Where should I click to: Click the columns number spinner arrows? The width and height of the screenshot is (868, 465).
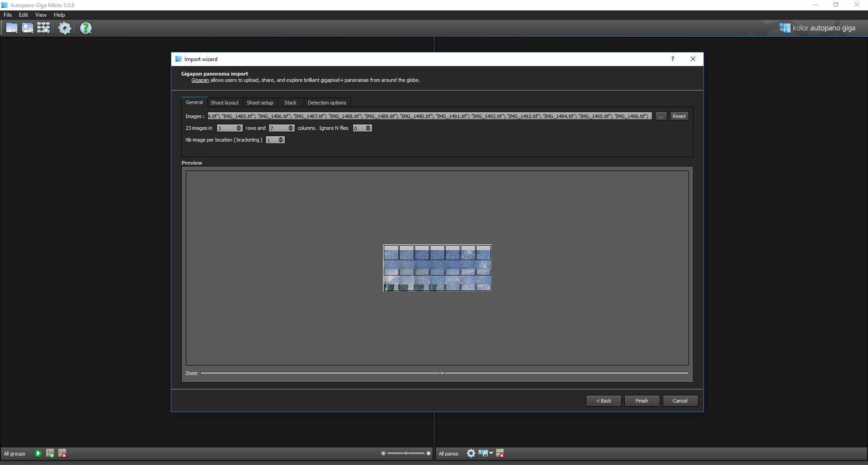(291, 128)
